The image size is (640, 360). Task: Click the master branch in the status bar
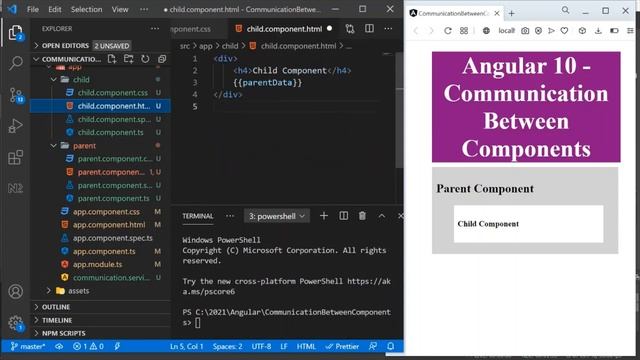click(28, 347)
